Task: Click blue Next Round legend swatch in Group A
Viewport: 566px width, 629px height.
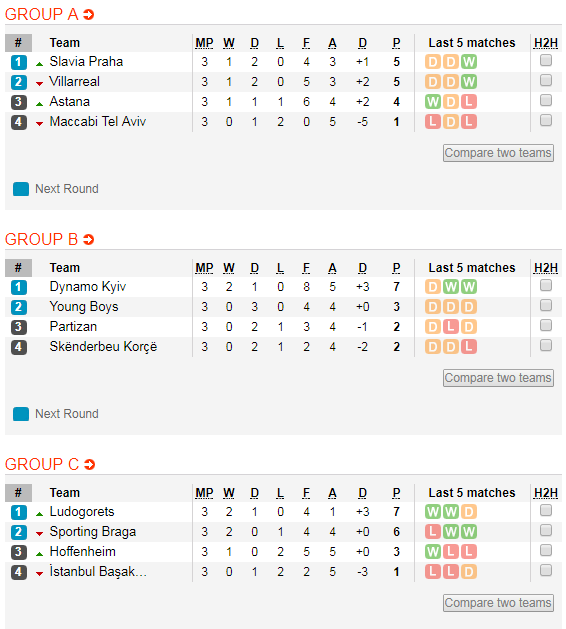Action: tap(21, 189)
